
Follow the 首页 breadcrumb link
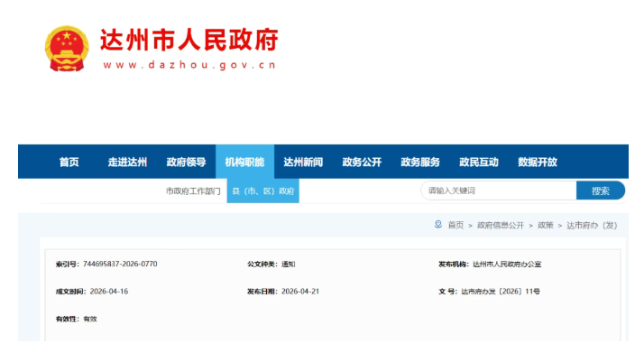[455, 225]
